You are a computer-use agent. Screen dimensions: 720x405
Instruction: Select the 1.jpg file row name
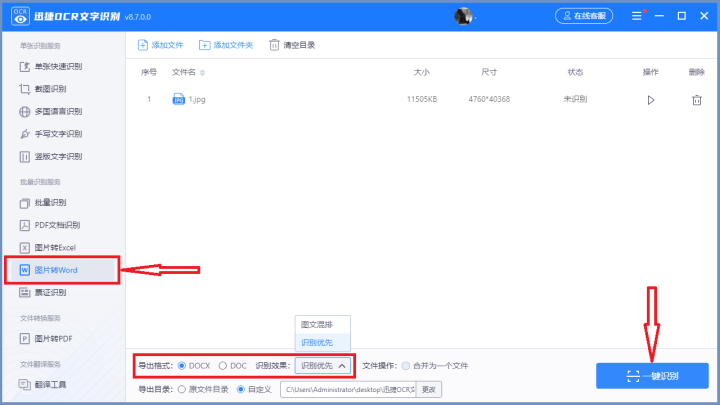tap(197, 99)
